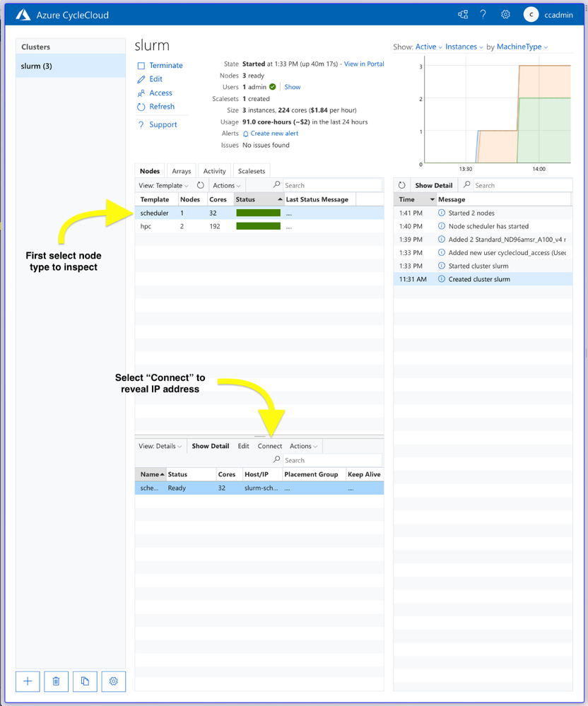Click info icon next to 'Started 2 nodes'

tap(442, 213)
